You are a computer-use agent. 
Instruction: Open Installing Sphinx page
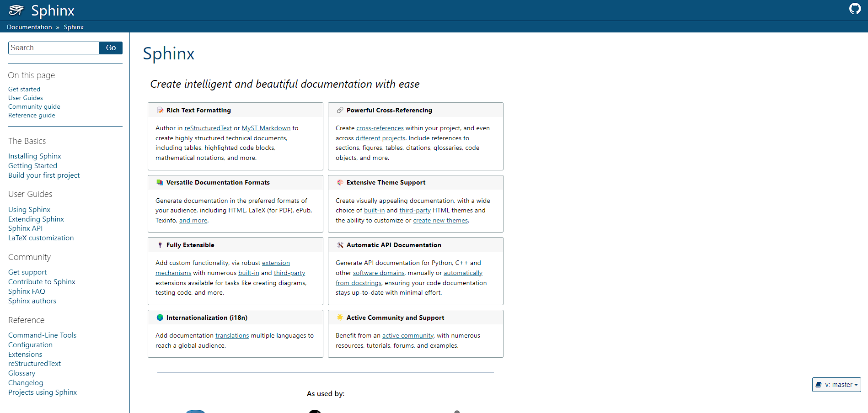tap(35, 156)
